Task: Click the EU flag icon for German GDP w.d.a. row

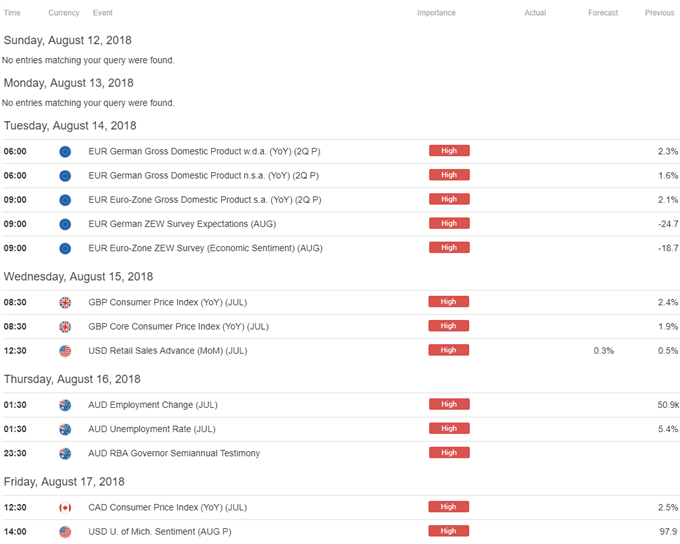Action: point(65,152)
